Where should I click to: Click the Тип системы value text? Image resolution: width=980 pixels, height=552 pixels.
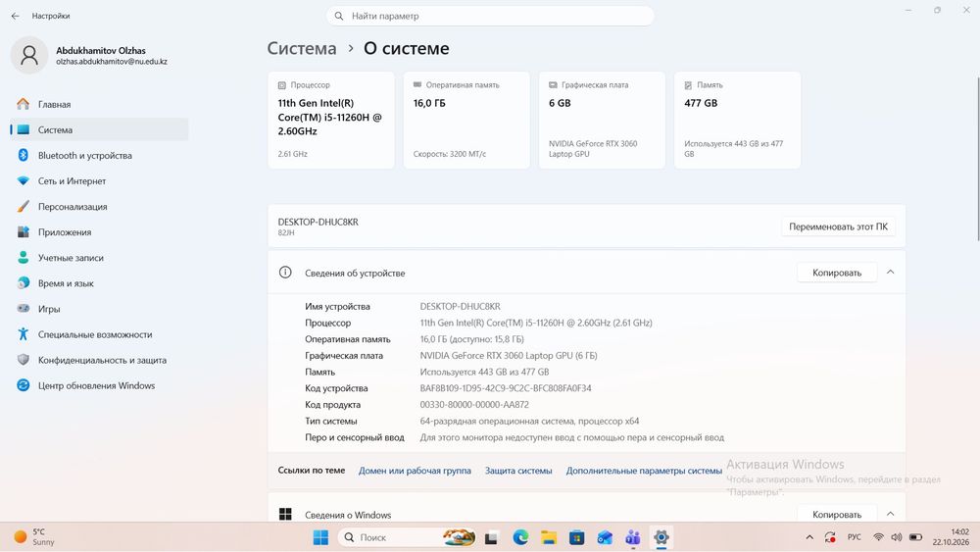tap(529, 422)
